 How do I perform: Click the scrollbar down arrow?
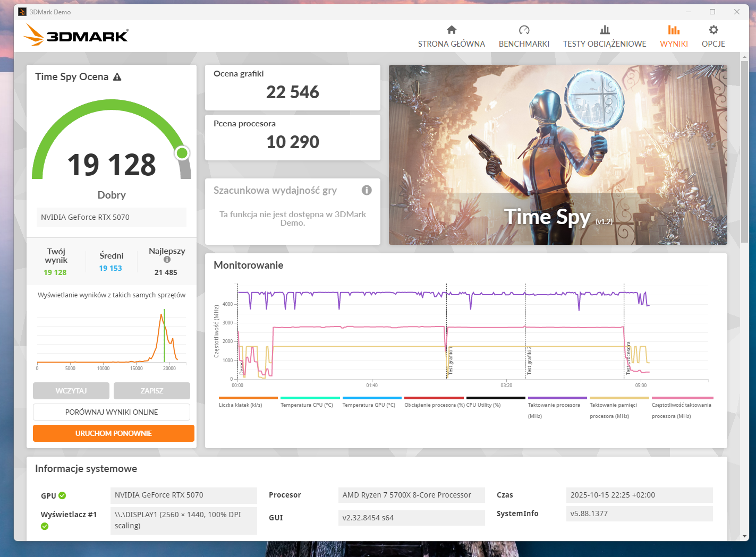744,536
